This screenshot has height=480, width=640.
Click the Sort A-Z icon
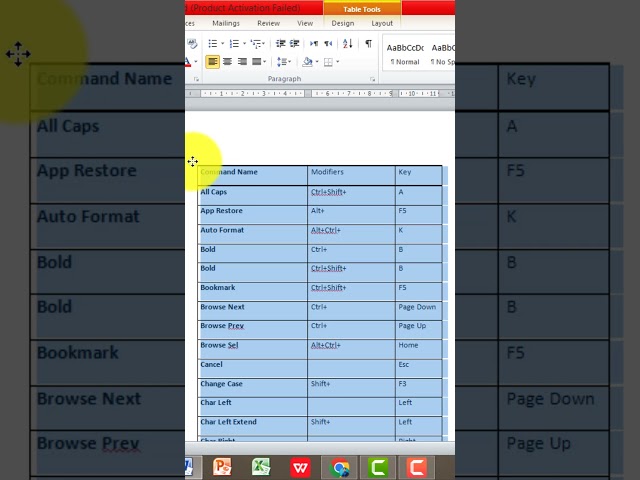tap(348, 43)
